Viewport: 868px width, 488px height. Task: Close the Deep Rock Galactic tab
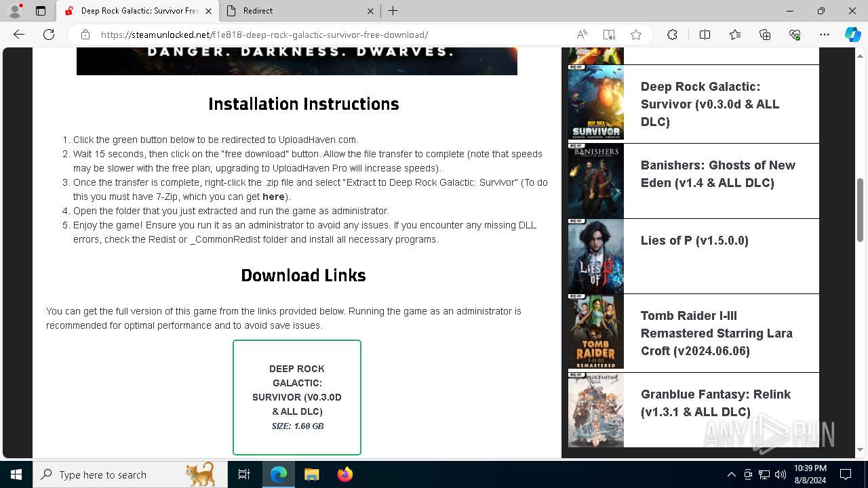(208, 11)
